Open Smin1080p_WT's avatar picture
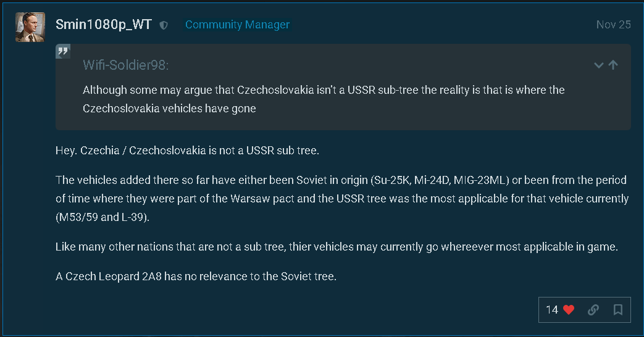644x337 pixels. [x=30, y=27]
